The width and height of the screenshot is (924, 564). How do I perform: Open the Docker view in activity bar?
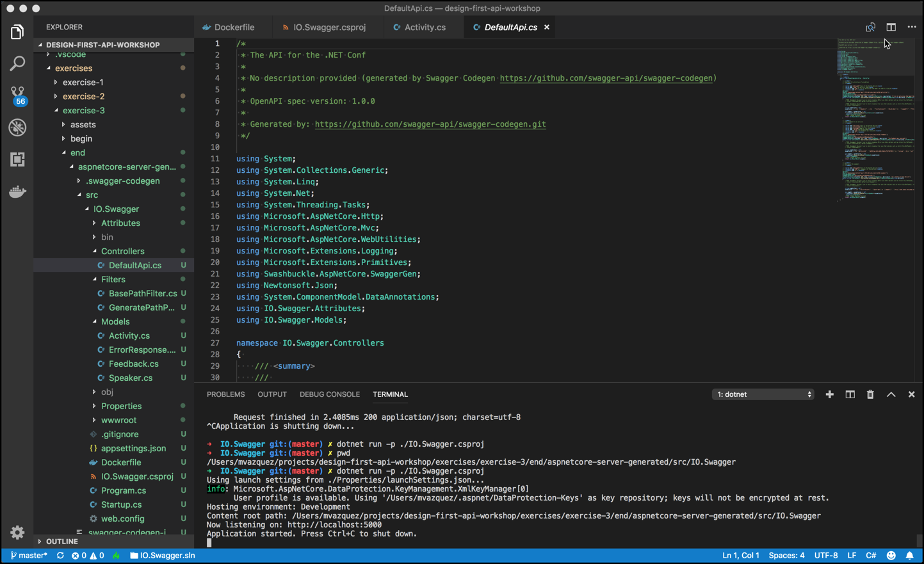tap(17, 191)
